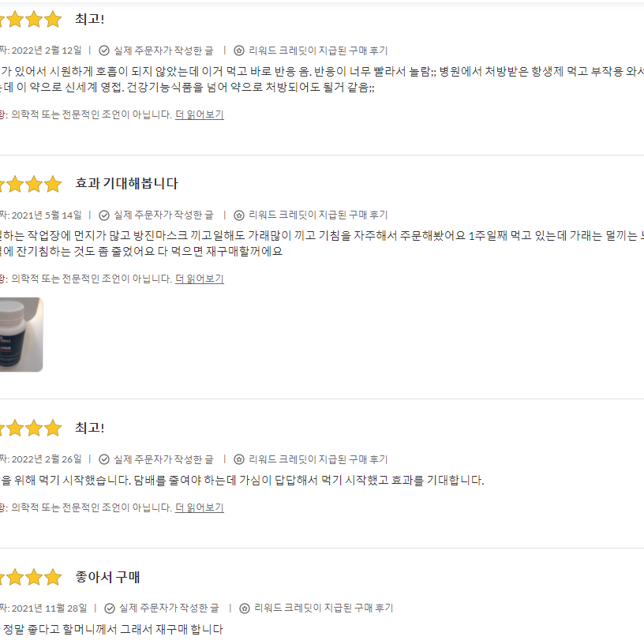Open 더 읽어보기 link under May 14 review
644x644 pixels.
pyautogui.click(x=200, y=279)
